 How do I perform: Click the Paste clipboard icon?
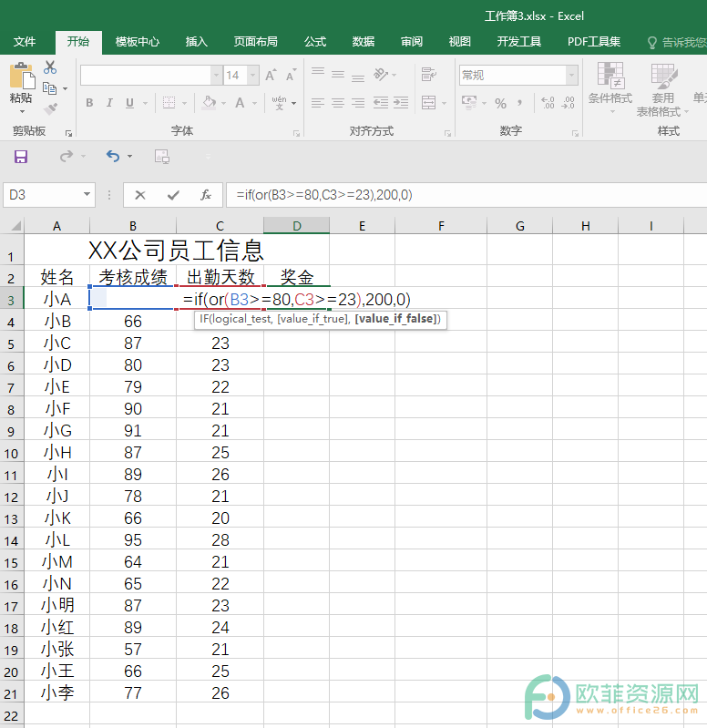click(x=22, y=76)
